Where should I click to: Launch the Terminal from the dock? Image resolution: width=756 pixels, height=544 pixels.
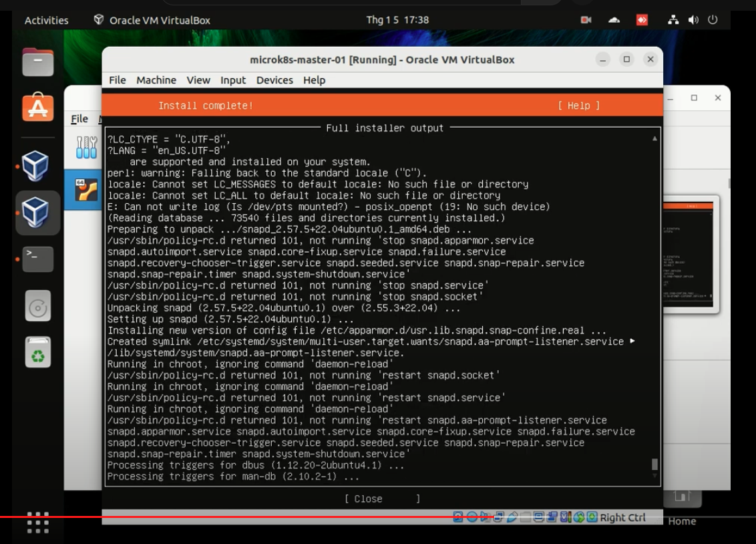pyautogui.click(x=37, y=259)
